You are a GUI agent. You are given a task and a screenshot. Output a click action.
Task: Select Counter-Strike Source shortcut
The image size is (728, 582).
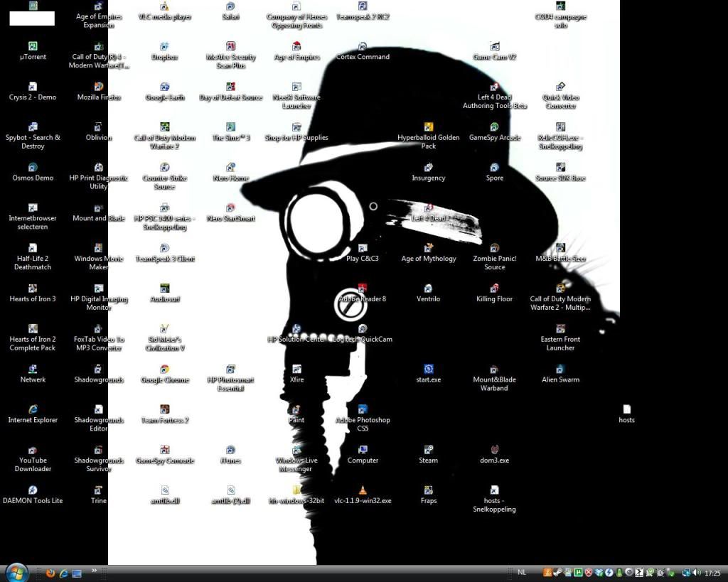click(164, 176)
